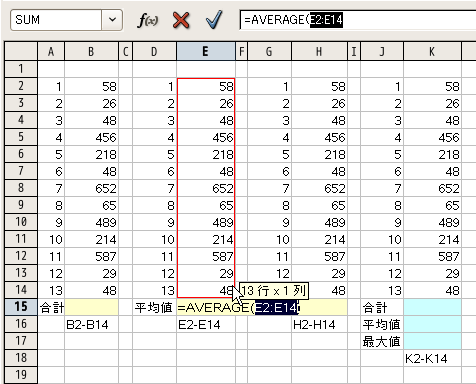Select row 19 header
The height and width of the screenshot is (384, 476).
pos(21,375)
